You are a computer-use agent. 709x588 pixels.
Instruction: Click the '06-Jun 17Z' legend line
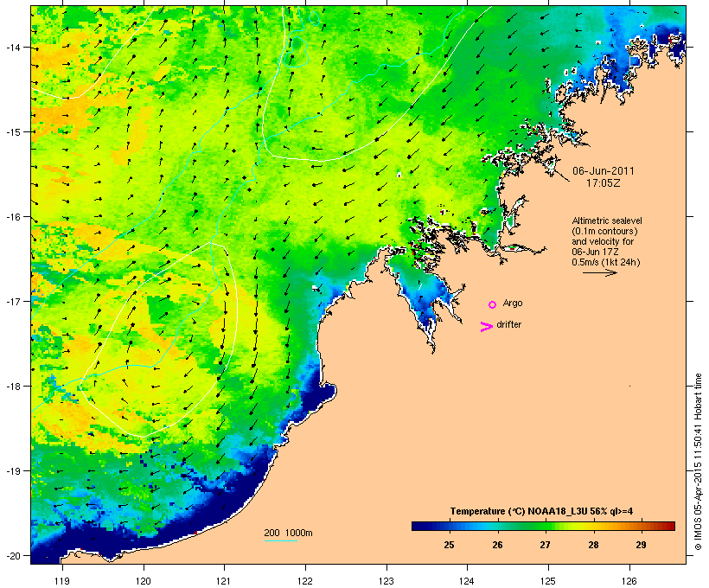click(595, 252)
